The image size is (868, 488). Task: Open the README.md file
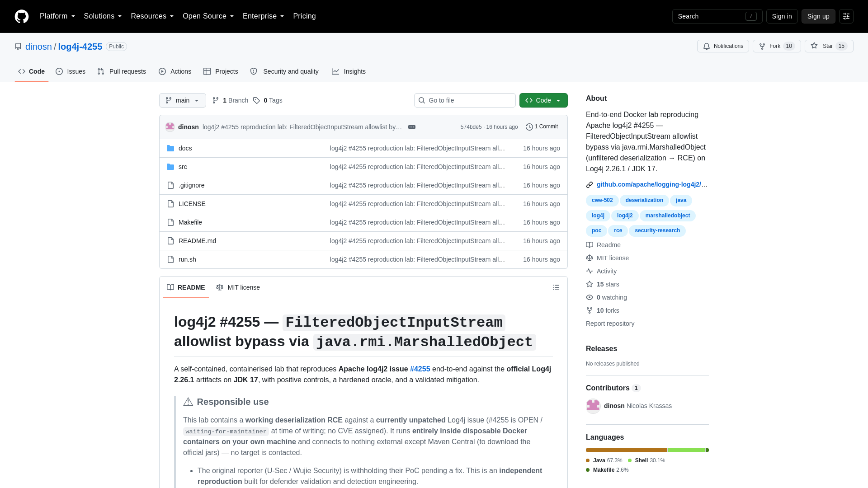point(197,241)
